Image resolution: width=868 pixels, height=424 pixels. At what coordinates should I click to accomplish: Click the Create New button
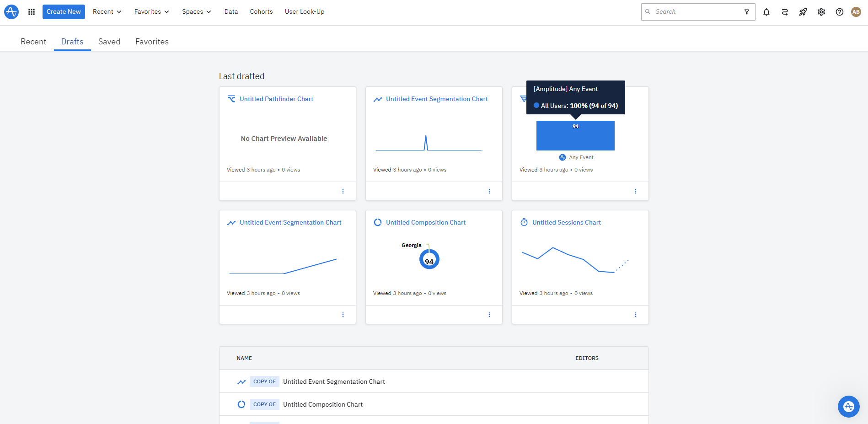coord(64,12)
